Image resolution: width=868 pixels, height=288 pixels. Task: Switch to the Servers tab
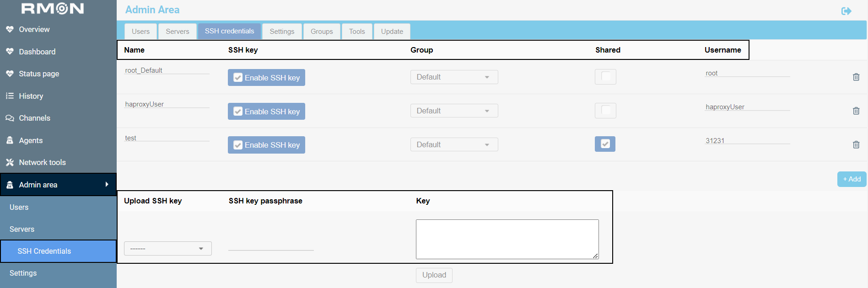pyautogui.click(x=178, y=32)
